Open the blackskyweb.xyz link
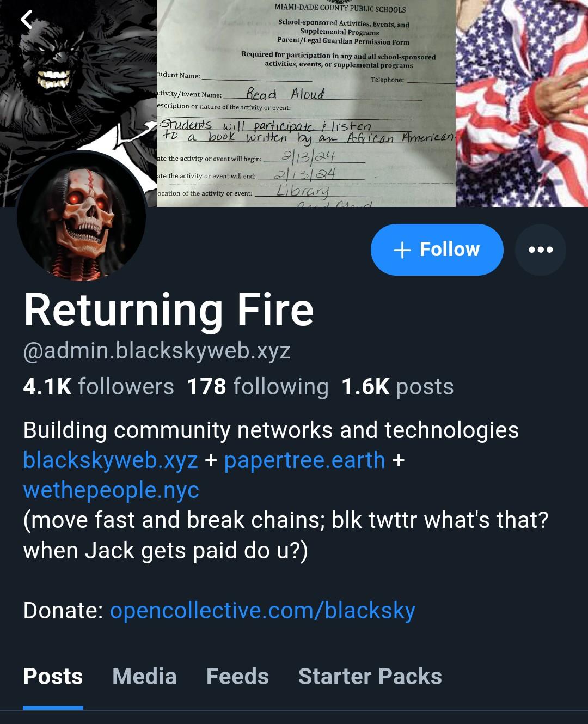The height and width of the screenshot is (724, 588). point(111,460)
